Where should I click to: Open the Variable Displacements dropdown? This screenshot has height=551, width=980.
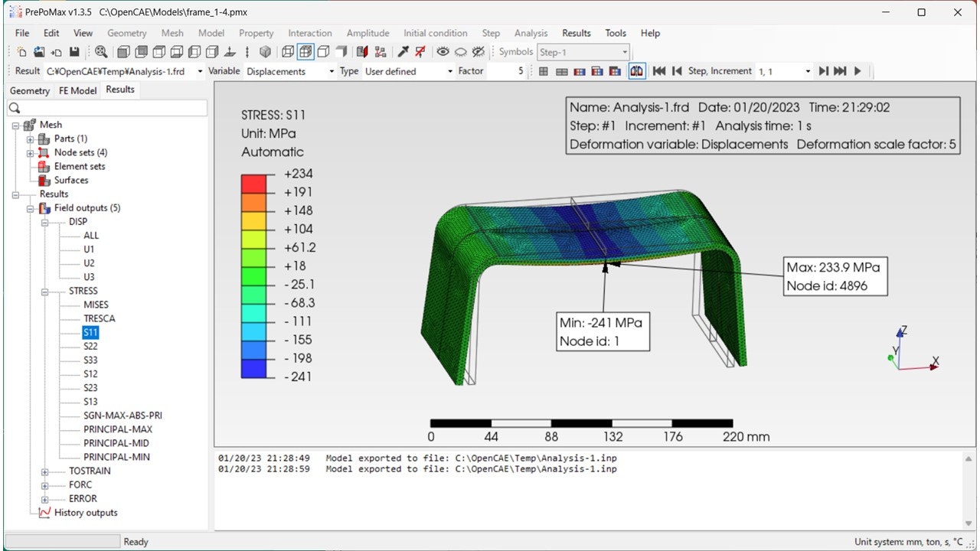tap(332, 71)
